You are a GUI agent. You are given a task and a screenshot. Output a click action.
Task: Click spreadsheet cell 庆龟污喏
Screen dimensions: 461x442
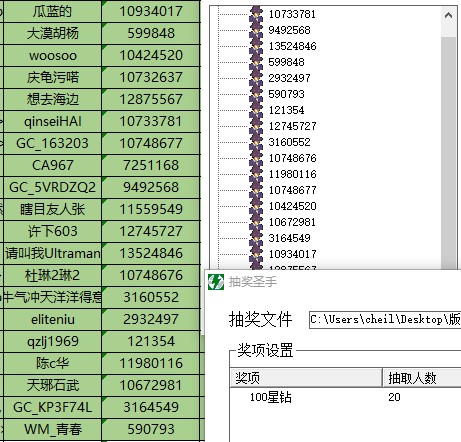point(52,77)
